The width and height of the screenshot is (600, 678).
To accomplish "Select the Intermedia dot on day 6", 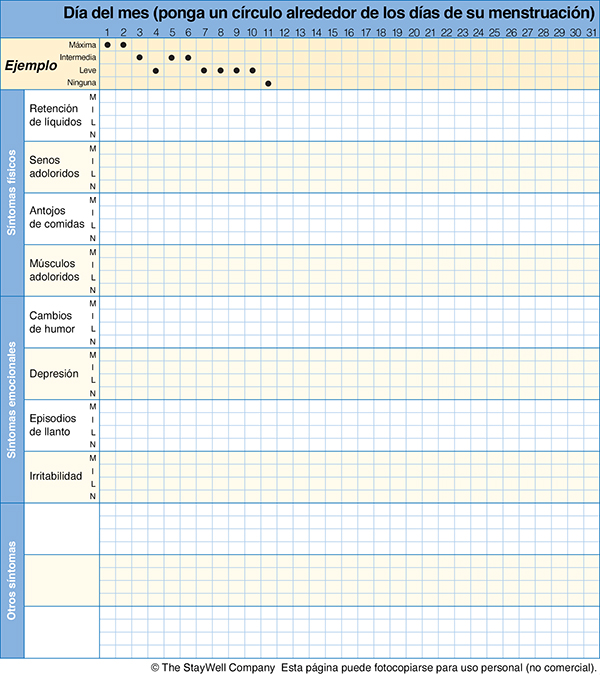I will pos(188,58).
